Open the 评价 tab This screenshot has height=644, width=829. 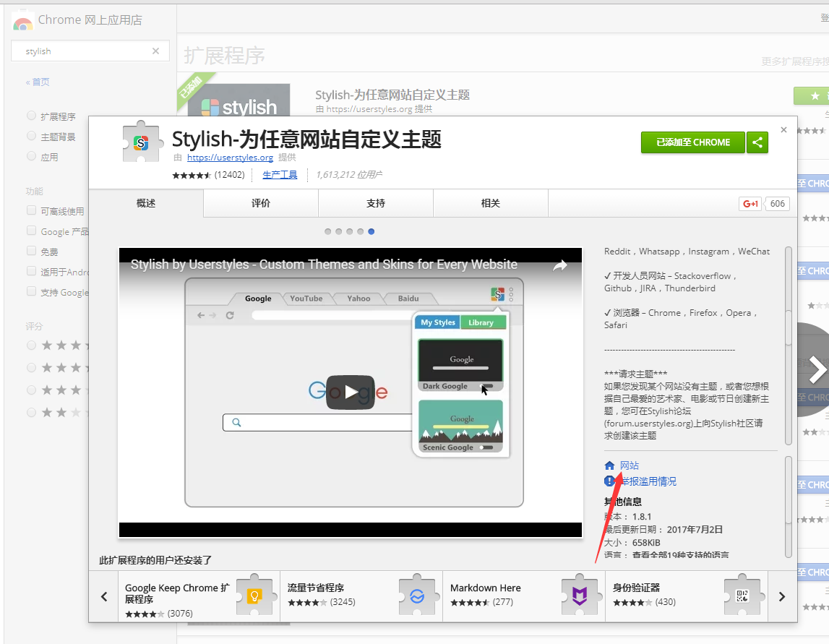click(261, 203)
